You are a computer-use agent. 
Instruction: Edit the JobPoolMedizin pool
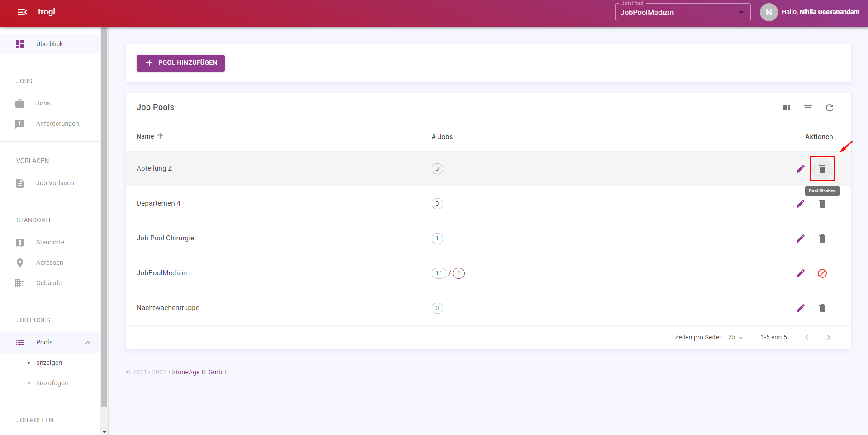(x=801, y=273)
